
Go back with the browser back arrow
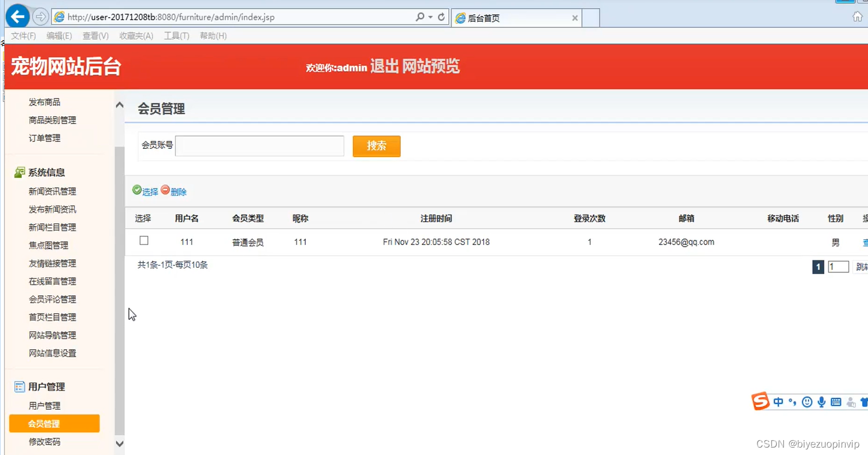pyautogui.click(x=18, y=17)
